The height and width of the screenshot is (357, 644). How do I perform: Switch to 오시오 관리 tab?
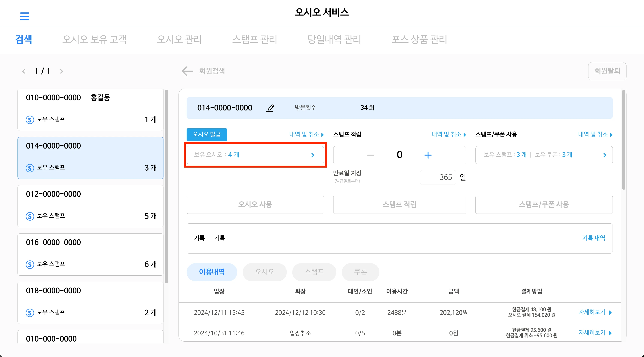(x=179, y=40)
